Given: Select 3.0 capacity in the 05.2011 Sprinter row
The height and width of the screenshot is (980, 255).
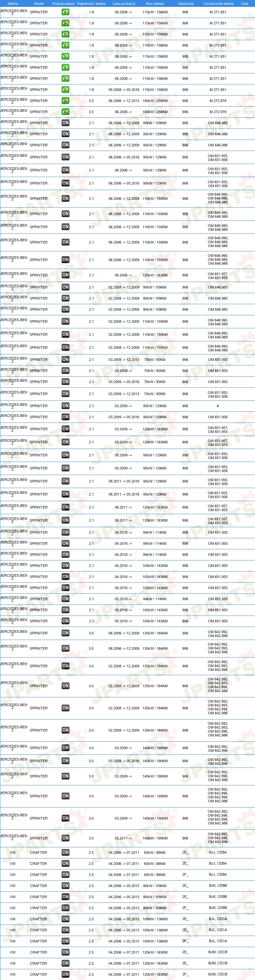Looking at the screenshot, I should tap(91, 838).
